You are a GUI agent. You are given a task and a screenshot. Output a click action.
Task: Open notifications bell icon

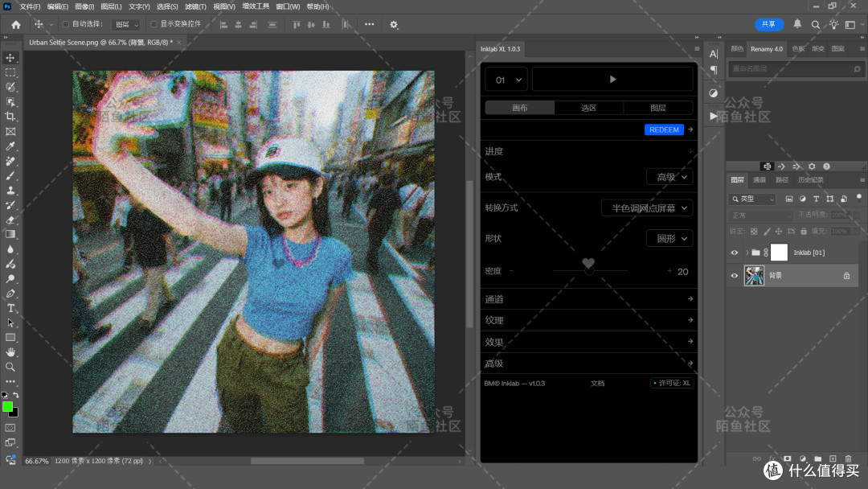pyautogui.click(x=797, y=24)
